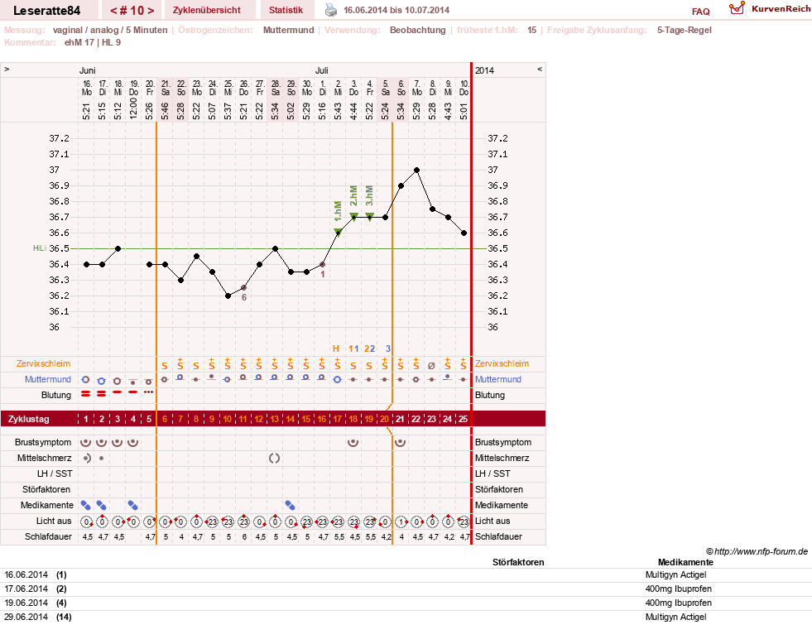
Task: Click the 1.hM temperature marker triangle
Action: 338,232
